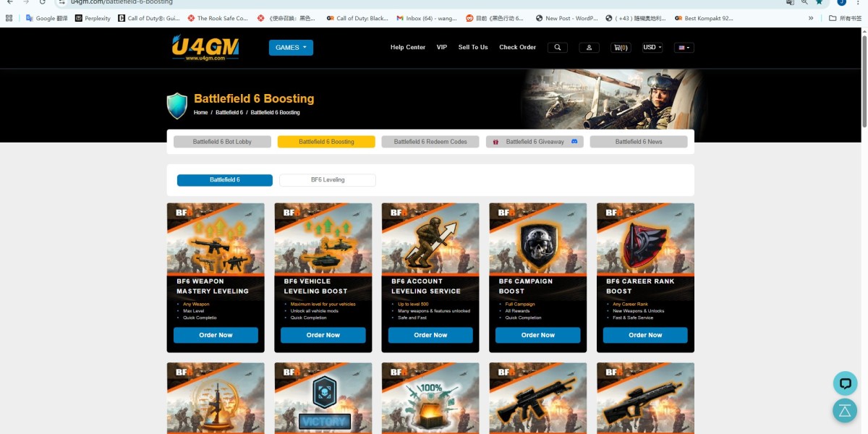Open the GAMES dropdown

(x=290, y=47)
